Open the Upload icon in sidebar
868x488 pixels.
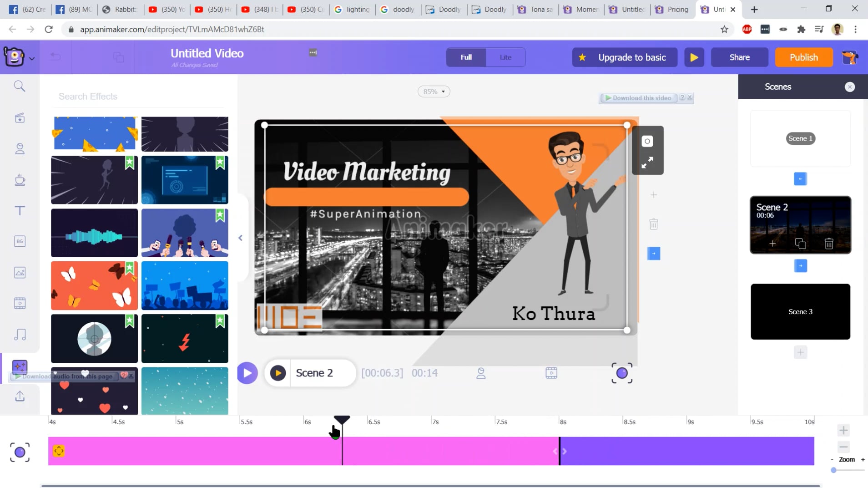click(x=20, y=396)
